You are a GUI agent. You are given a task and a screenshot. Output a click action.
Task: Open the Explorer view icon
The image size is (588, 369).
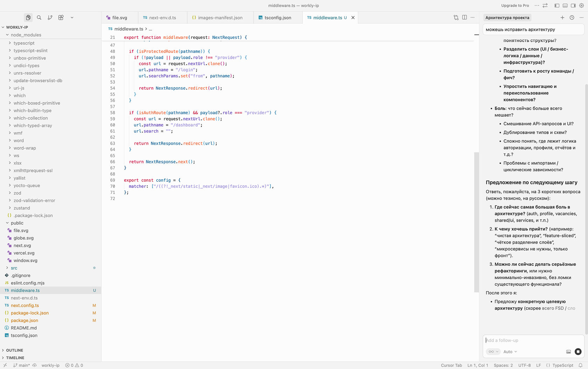pos(28,18)
